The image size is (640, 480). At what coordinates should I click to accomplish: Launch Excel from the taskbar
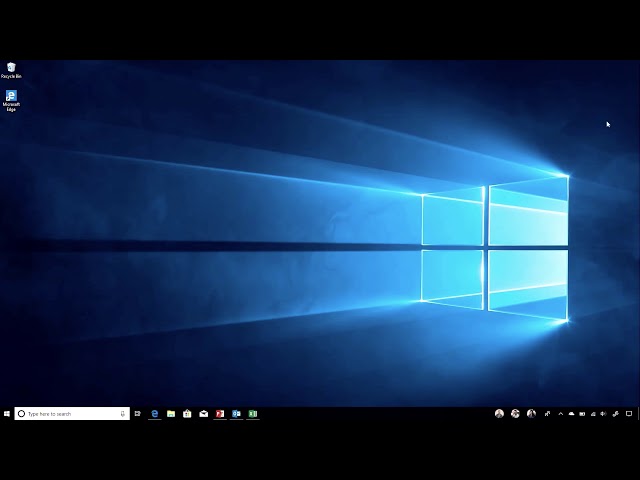coord(253,413)
